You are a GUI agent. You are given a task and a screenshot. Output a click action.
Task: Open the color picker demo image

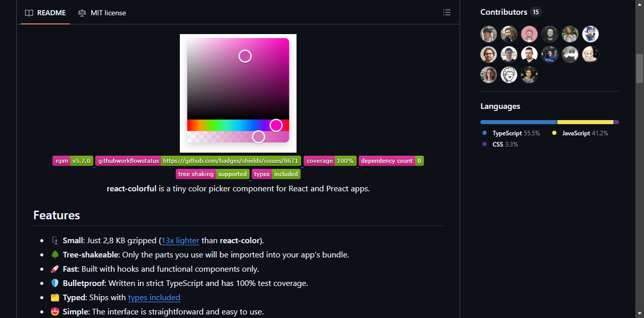(x=238, y=93)
